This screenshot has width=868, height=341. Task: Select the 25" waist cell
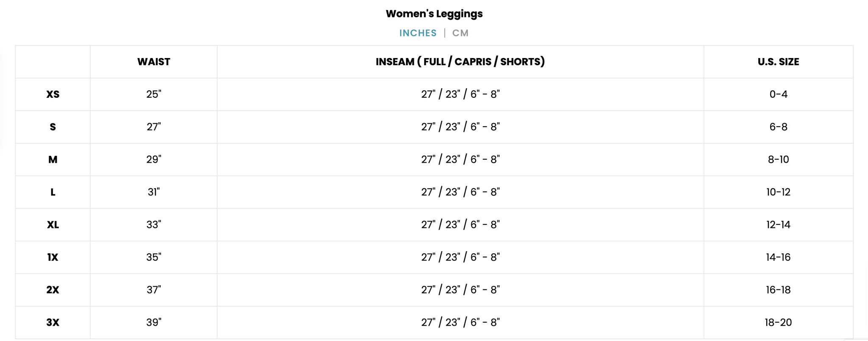point(154,94)
